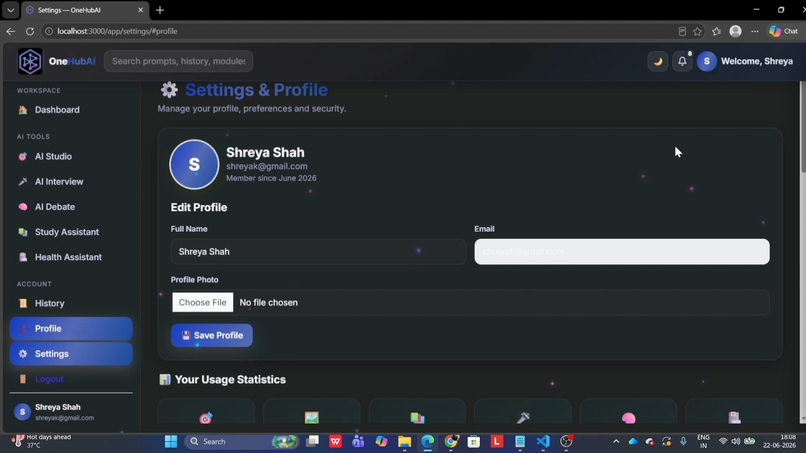This screenshot has height=453, width=806.
Task: Click sidebar user card Shreya Shah
Action: pos(71,412)
